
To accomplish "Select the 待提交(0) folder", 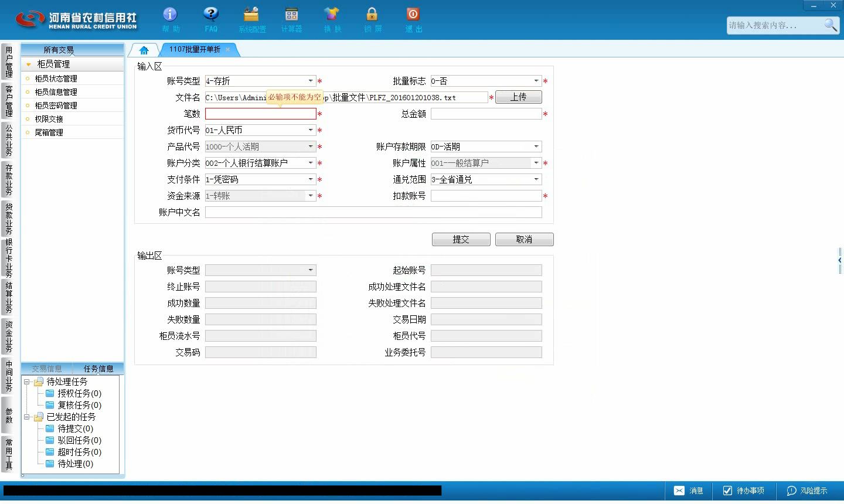I will click(69, 428).
